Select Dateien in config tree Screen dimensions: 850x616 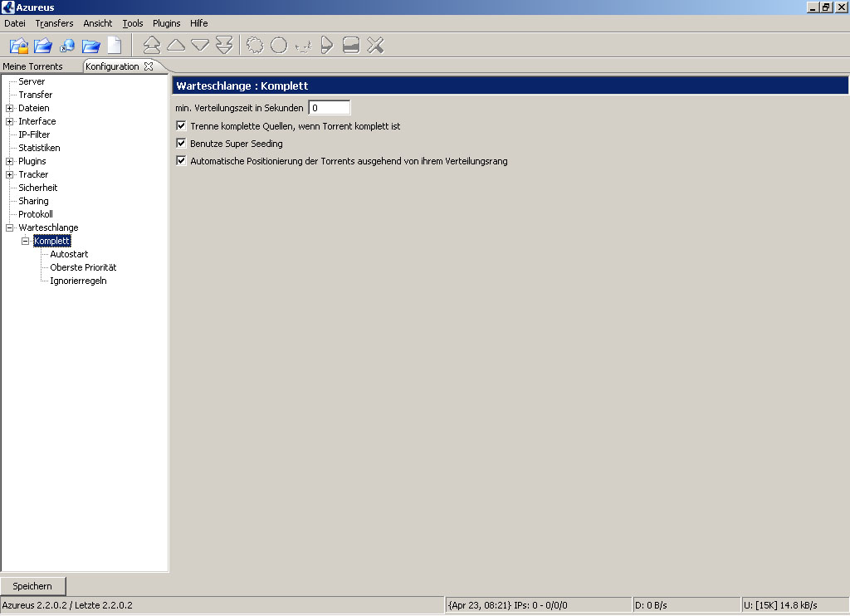click(x=33, y=108)
